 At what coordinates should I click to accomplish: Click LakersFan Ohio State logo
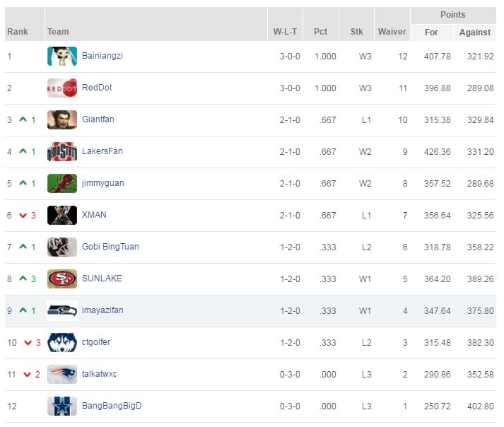coord(61,152)
